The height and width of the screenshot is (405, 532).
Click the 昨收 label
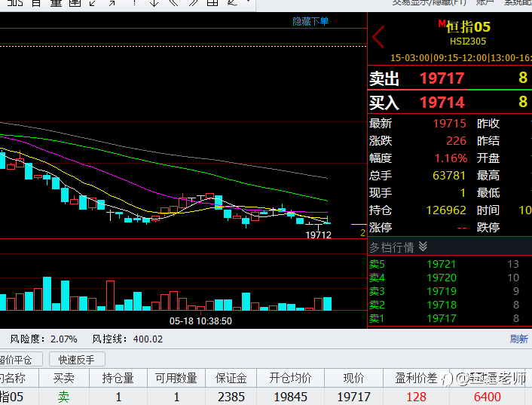tap(488, 123)
